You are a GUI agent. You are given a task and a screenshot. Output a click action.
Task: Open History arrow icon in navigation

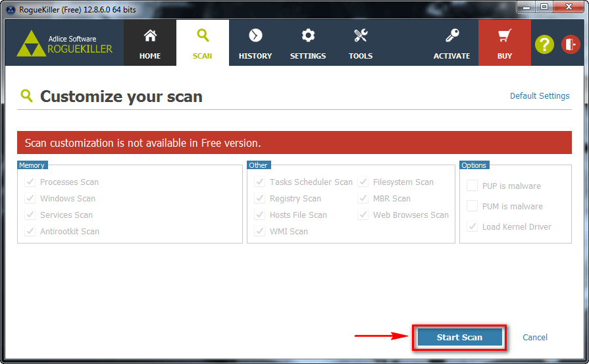(255, 36)
